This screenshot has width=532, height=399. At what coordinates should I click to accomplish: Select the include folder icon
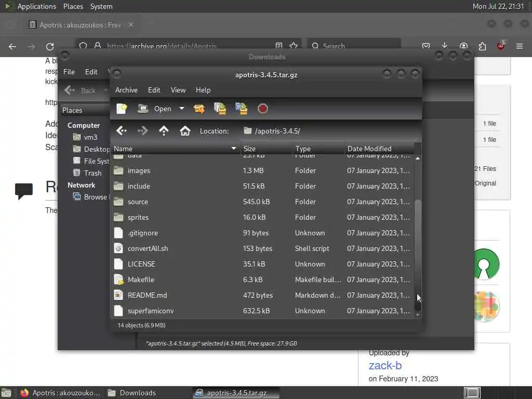118,187
